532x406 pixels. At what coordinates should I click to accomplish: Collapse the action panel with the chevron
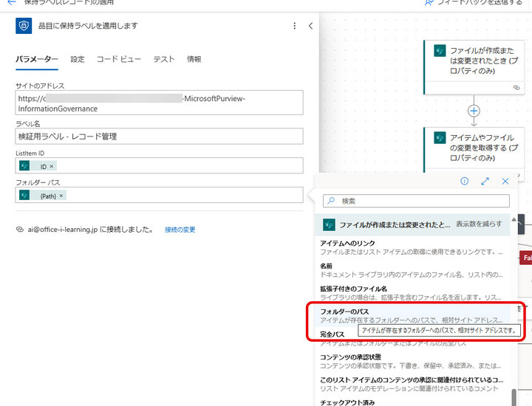coord(310,26)
